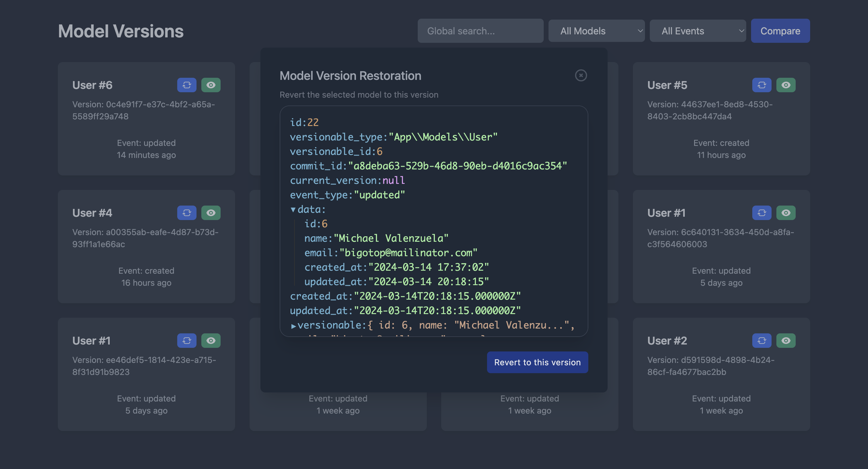
Task: Click restore icon on User #1 card, version 6c640131
Action: [762, 212]
